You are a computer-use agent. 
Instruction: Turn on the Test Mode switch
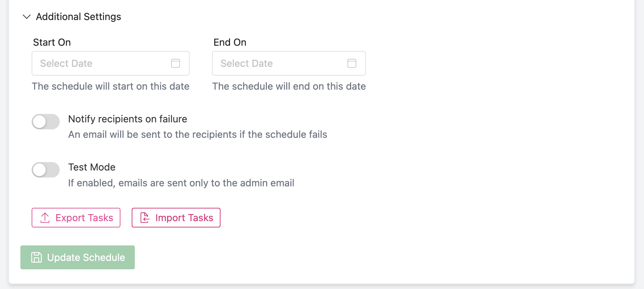(x=46, y=170)
